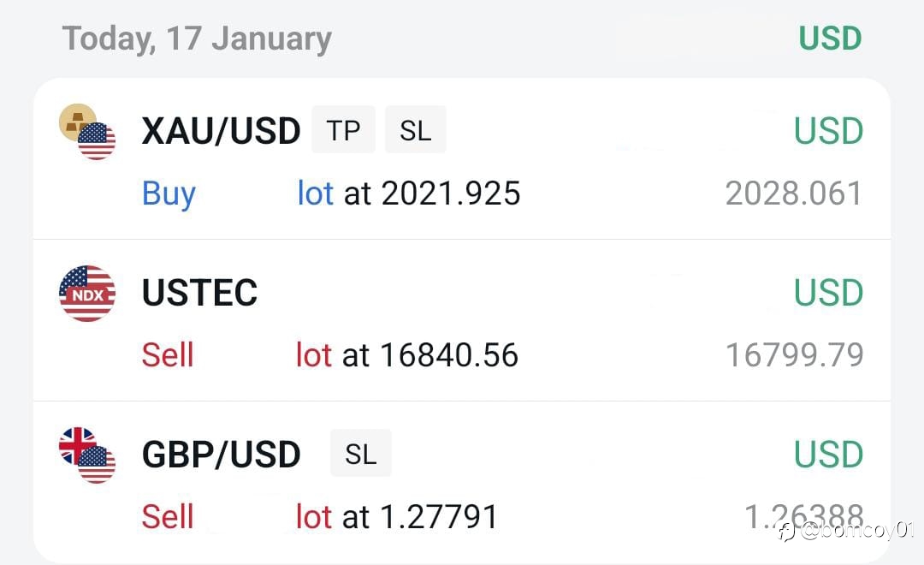Click the entry price 2021.925

pos(451,193)
